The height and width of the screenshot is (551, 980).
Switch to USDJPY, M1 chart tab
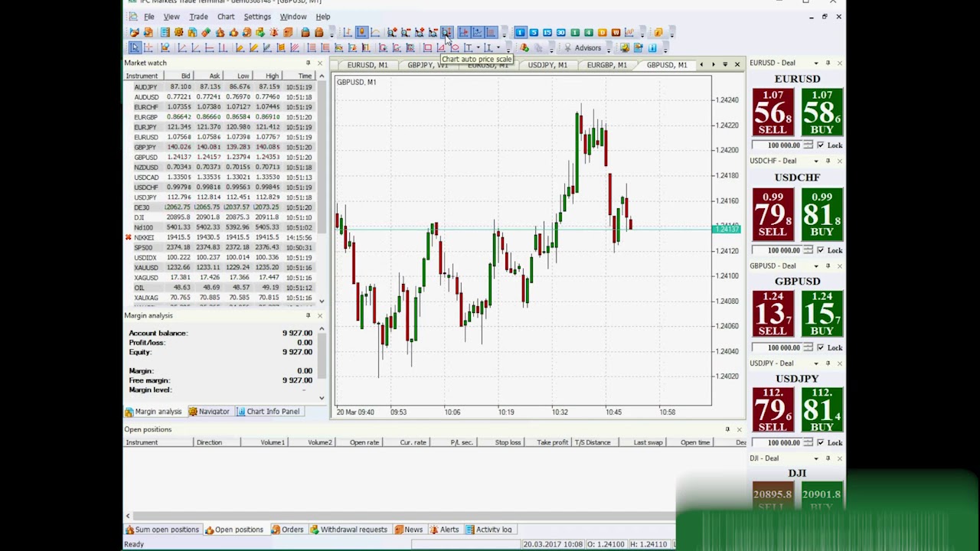point(547,65)
